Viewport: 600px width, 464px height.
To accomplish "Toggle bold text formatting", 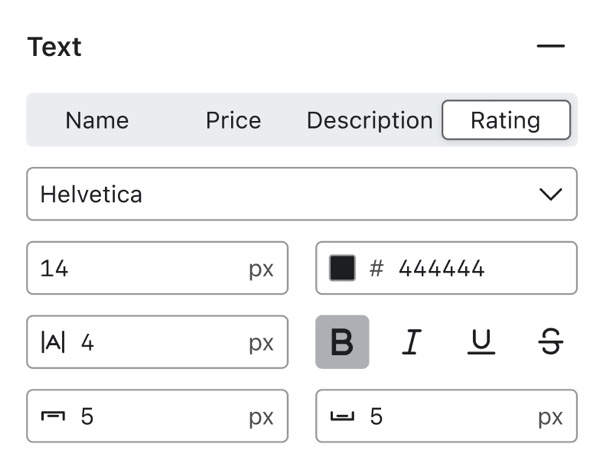I will click(342, 342).
